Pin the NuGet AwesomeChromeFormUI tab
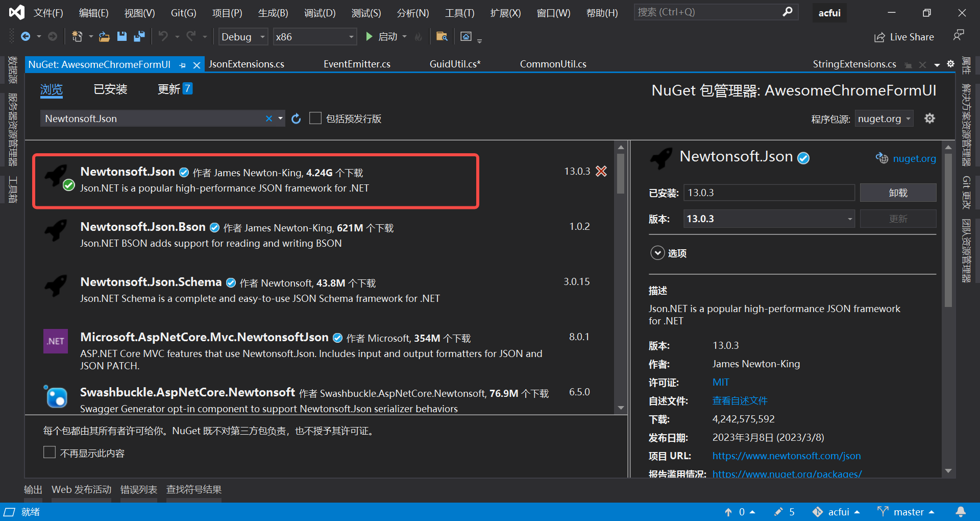 [183, 65]
